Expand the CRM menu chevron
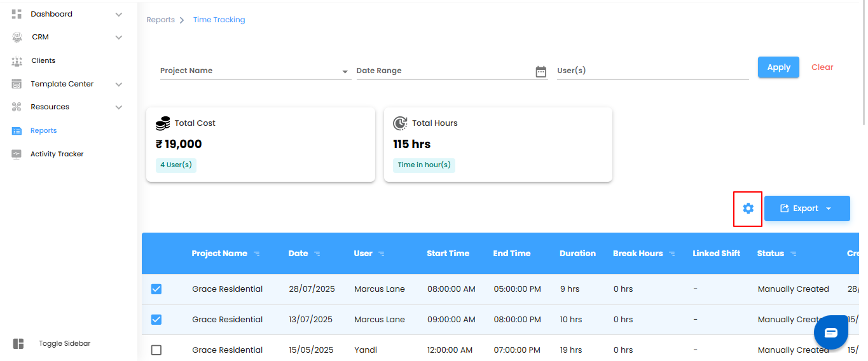868x361 pixels. pyautogui.click(x=119, y=37)
